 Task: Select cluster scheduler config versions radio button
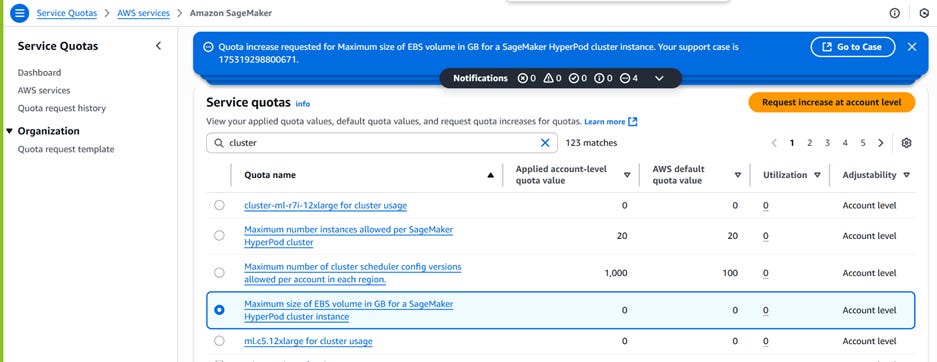pyautogui.click(x=219, y=272)
